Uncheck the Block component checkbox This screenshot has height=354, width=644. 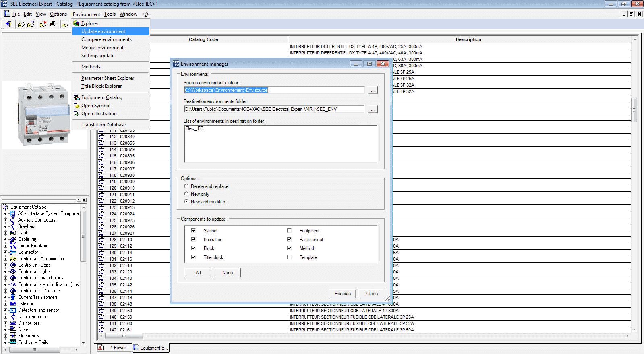193,248
